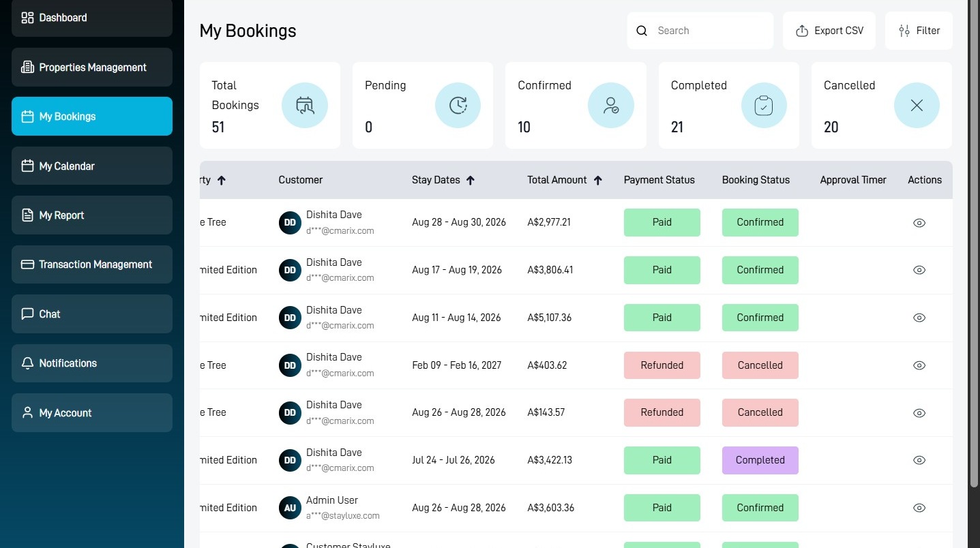This screenshot has width=980, height=548.
Task: Select My Bookings in sidebar
Action: pyautogui.click(x=92, y=117)
